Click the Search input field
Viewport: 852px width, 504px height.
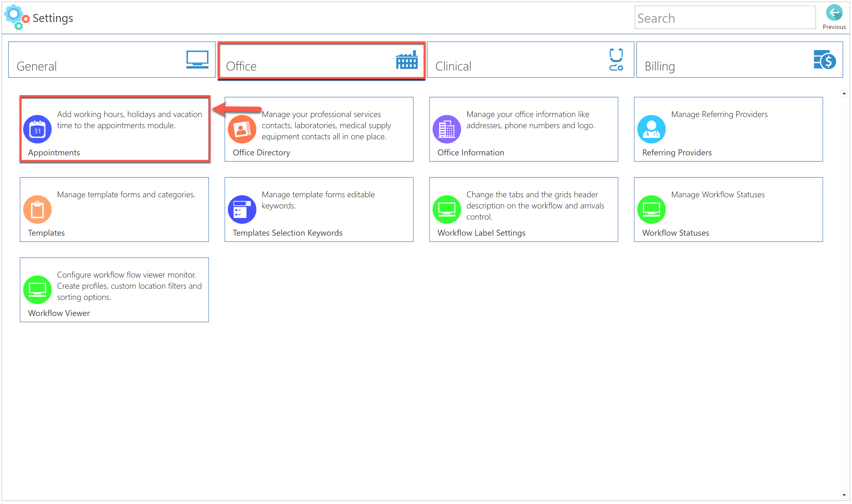click(725, 18)
